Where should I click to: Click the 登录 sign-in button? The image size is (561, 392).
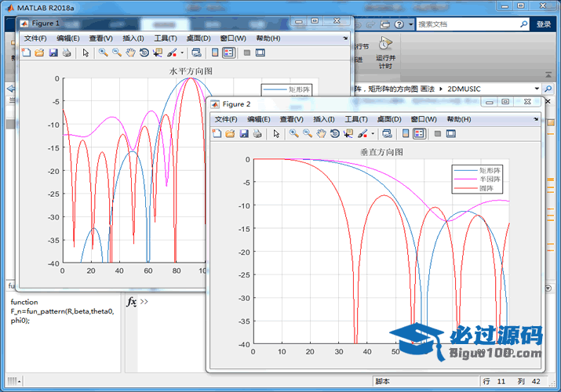pyautogui.click(x=544, y=24)
